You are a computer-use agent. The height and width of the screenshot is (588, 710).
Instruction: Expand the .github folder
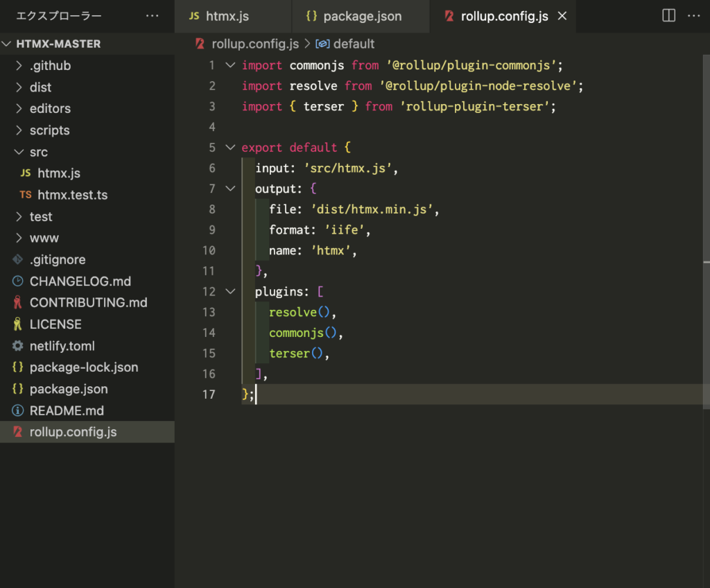click(50, 66)
